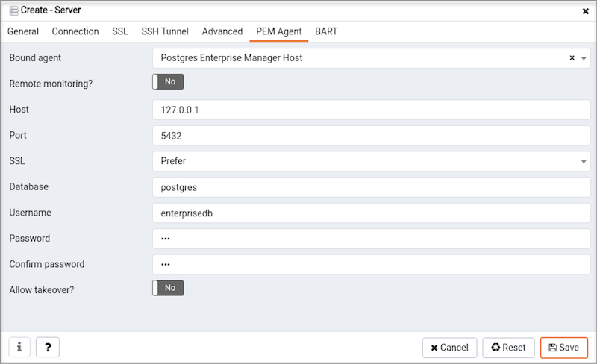
Task: Open the SSL tab
Action: tap(120, 31)
